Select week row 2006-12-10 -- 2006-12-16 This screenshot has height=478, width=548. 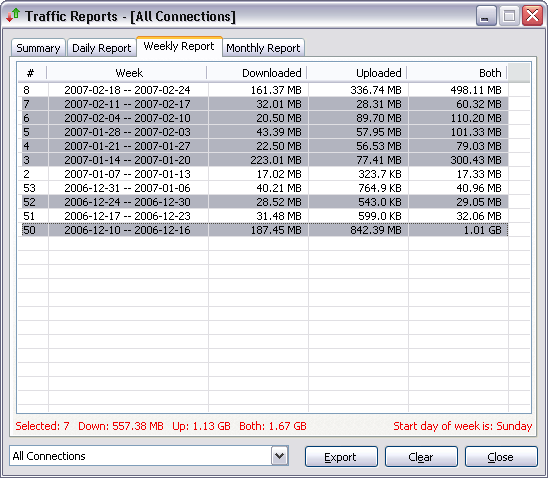[x=265, y=230]
